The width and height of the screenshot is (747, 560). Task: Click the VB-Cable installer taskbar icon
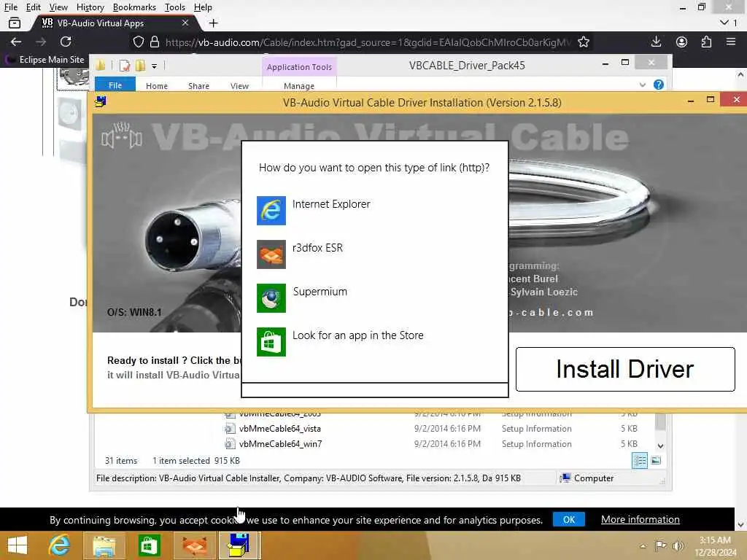[239, 545]
